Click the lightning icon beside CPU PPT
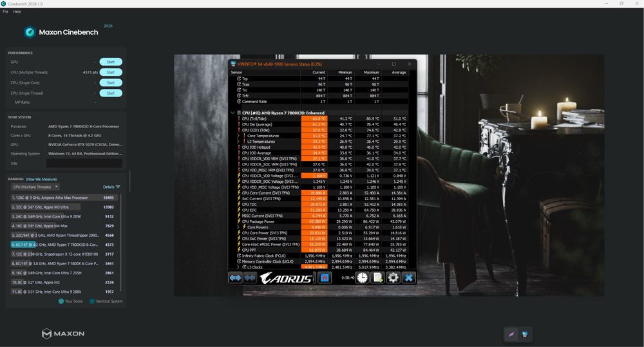This screenshot has width=644, height=347. point(239,250)
